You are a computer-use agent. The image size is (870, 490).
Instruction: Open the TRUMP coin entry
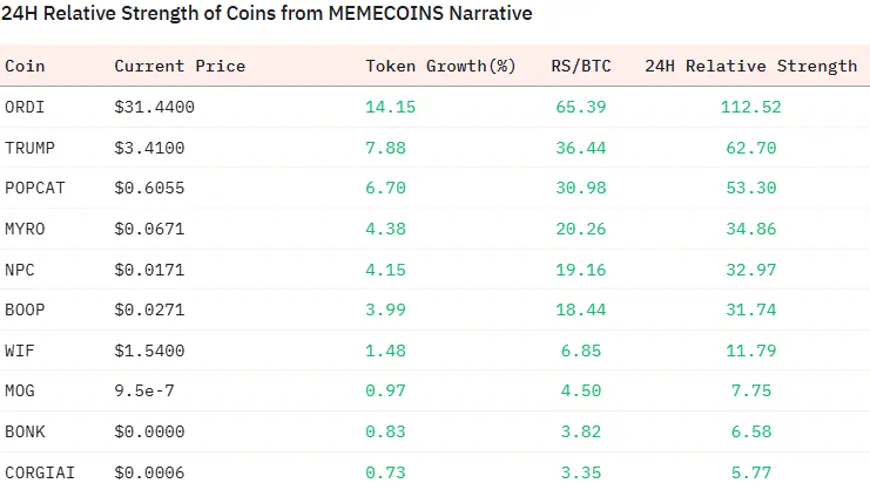[x=30, y=148]
